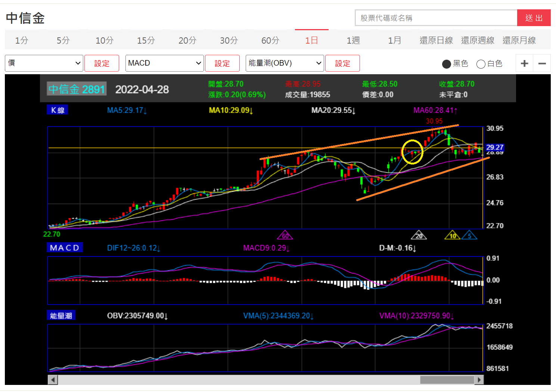Click the OBV:2305749.00 value
Viewport: 556px width, 392px height.
(137, 316)
